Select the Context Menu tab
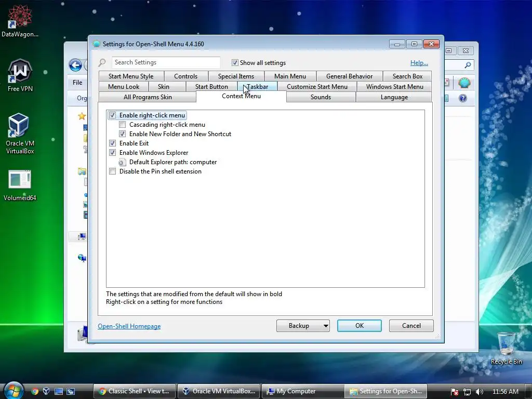Screen dimensions: 532x399 (241, 96)
